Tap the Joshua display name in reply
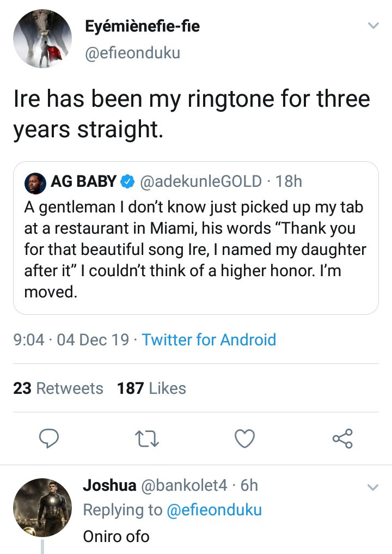The width and height of the screenshot is (392, 554). coord(109,485)
